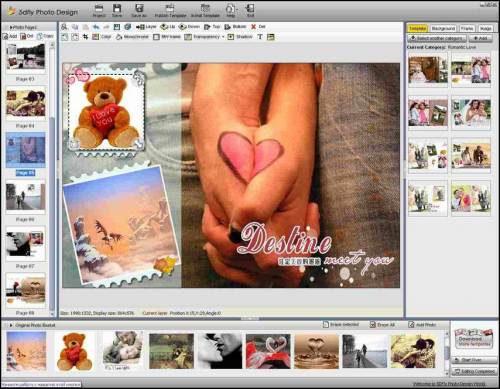Switch to the Image tab
The width and height of the screenshot is (500, 389).
[x=486, y=29]
